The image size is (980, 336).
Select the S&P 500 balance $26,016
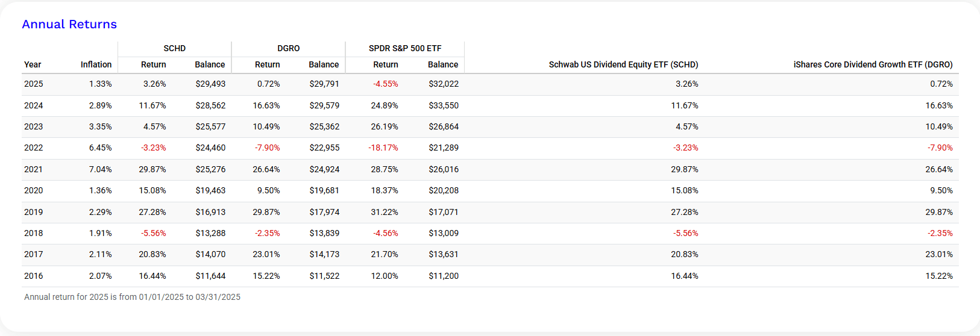click(444, 169)
